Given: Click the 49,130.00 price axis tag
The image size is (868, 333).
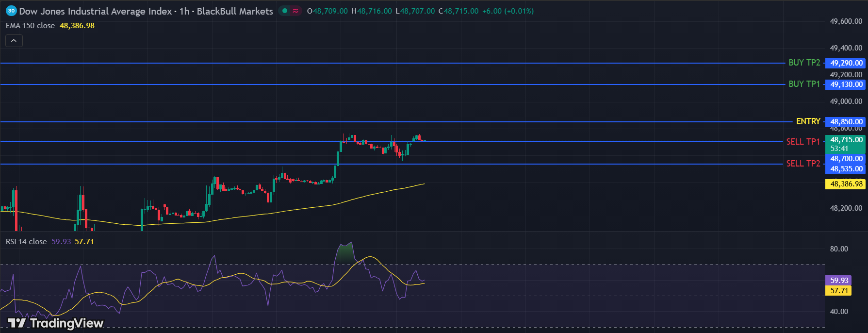Looking at the screenshot, I should coord(846,84).
